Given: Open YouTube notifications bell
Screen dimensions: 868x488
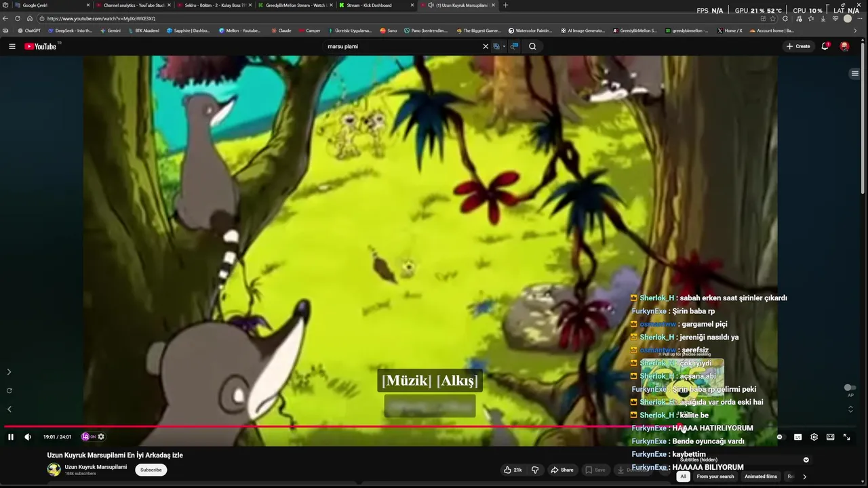Looking at the screenshot, I should (825, 46).
